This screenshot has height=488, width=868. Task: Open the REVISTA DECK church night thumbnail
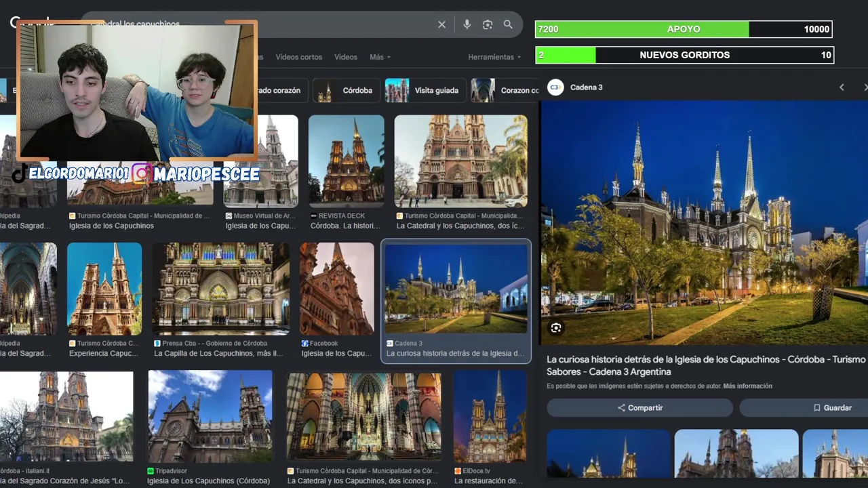click(x=346, y=161)
